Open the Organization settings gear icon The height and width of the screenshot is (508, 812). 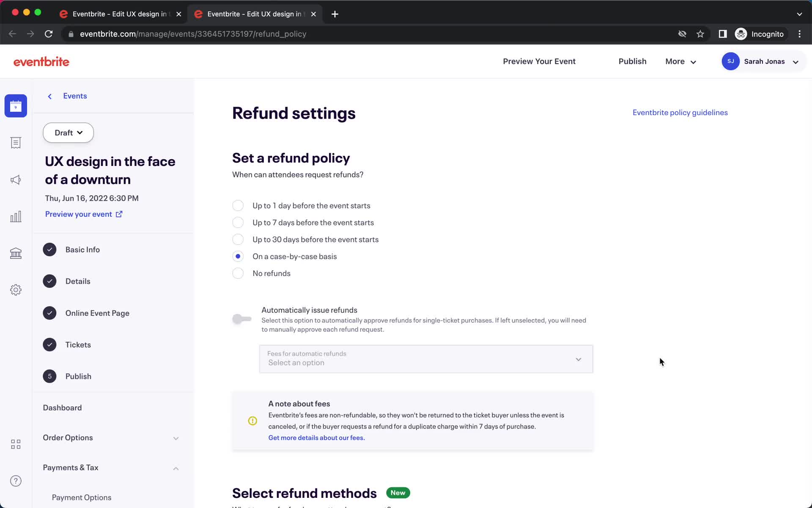16,290
